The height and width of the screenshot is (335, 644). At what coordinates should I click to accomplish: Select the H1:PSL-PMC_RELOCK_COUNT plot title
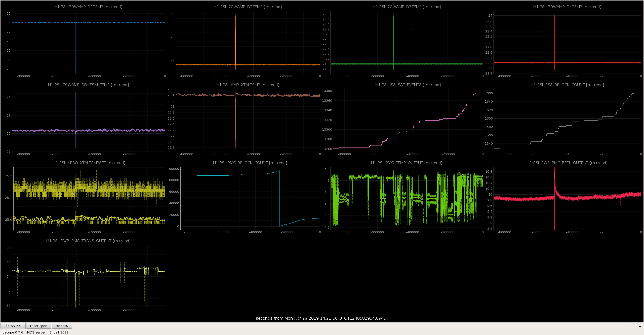pos(250,163)
